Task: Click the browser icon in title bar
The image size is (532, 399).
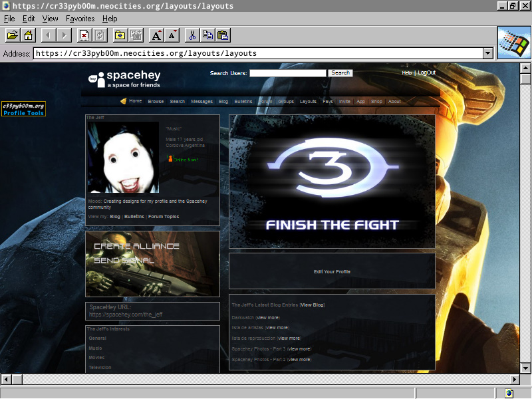Action: [x=6, y=6]
